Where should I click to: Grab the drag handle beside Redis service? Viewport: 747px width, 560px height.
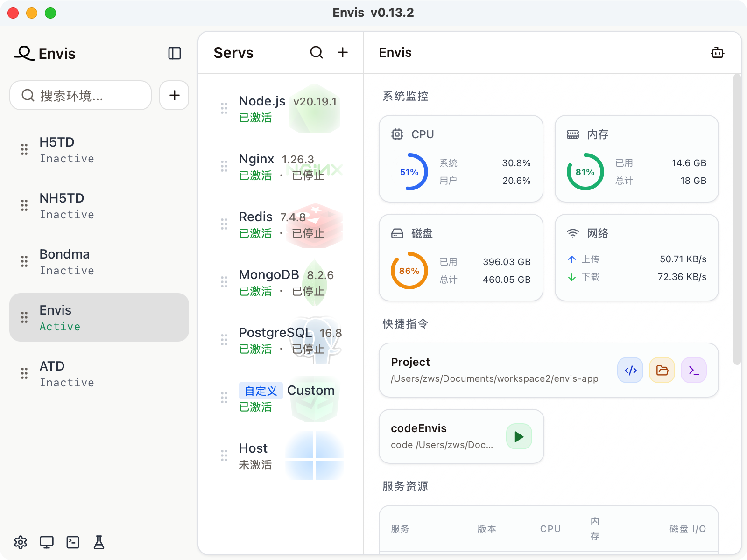[x=224, y=224]
